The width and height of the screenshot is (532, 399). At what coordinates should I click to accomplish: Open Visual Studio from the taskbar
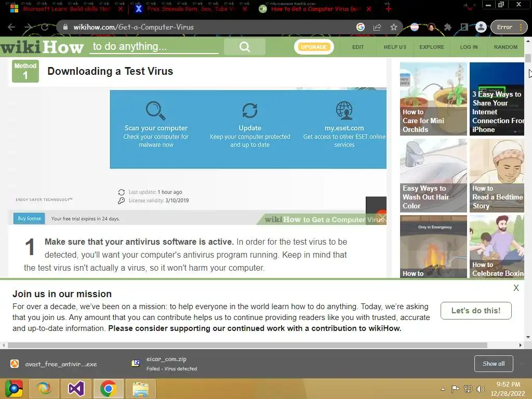click(76, 389)
